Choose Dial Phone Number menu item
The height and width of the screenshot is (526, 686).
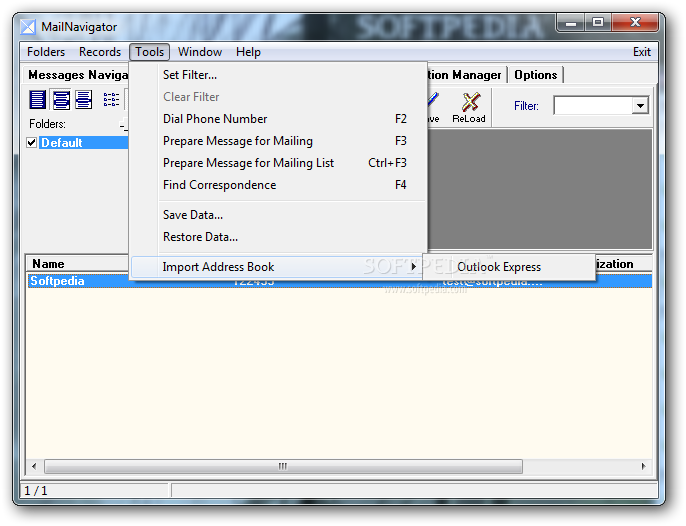[x=278, y=119]
